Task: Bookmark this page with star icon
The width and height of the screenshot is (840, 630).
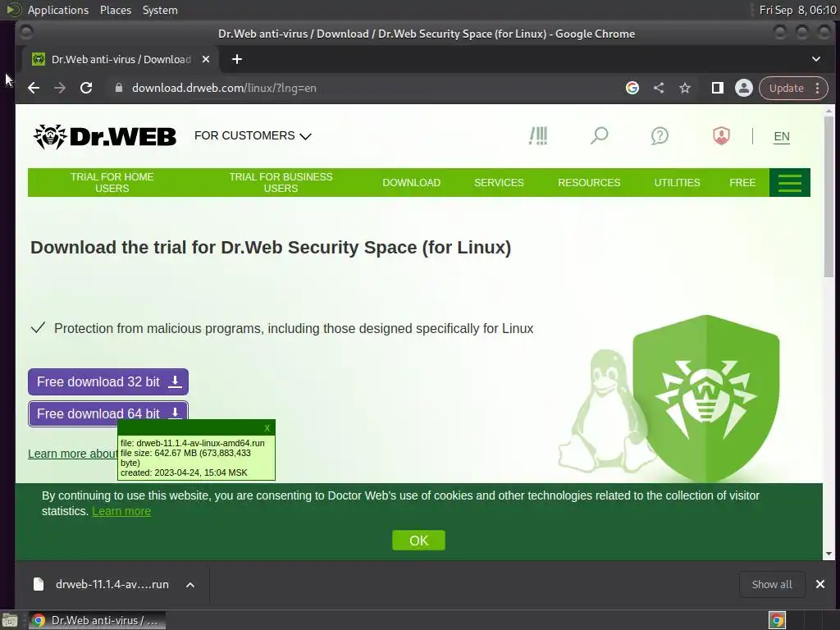Action: [x=685, y=88]
